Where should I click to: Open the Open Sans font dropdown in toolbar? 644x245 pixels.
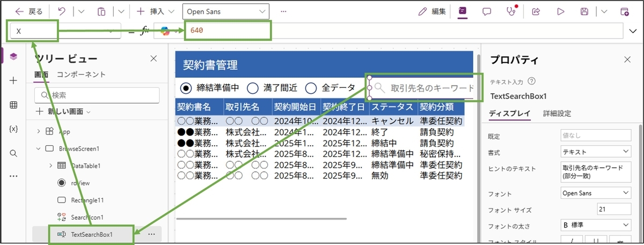coord(225,11)
